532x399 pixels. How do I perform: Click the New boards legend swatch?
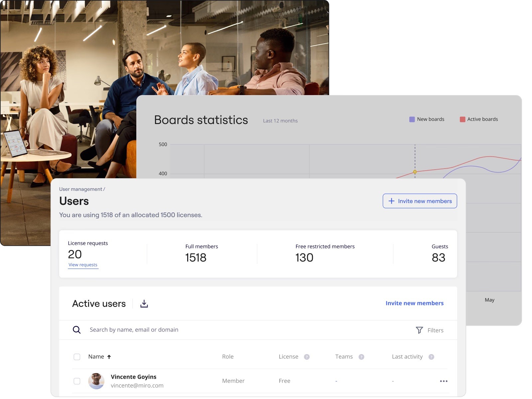412,119
